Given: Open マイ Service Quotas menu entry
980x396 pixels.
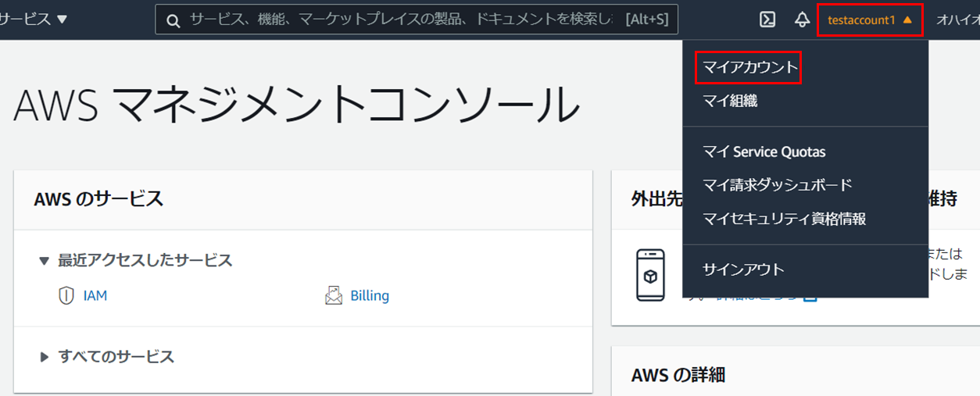Looking at the screenshot, I should [x=764, y=152].
